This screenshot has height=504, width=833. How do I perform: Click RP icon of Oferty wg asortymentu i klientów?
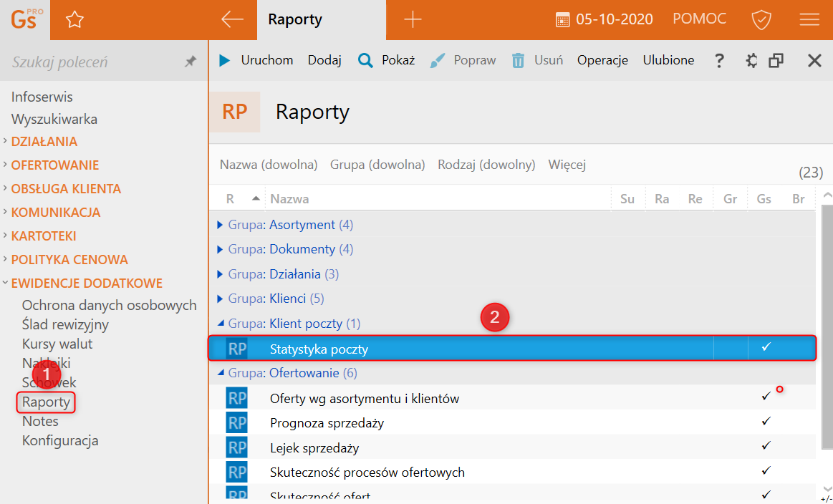pyautogui.click(x=237, y=398)
